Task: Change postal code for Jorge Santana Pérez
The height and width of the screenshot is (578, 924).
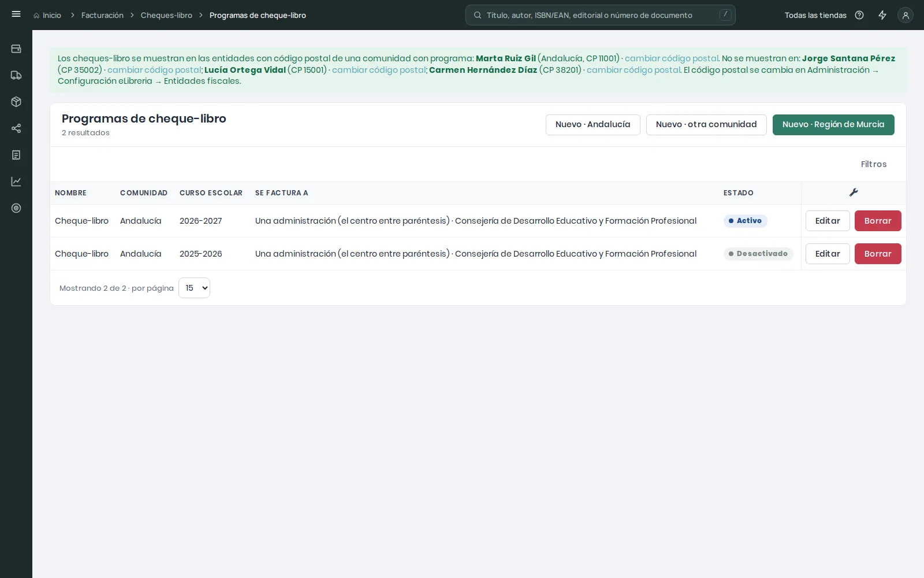Action: click(x=154, y=70)
